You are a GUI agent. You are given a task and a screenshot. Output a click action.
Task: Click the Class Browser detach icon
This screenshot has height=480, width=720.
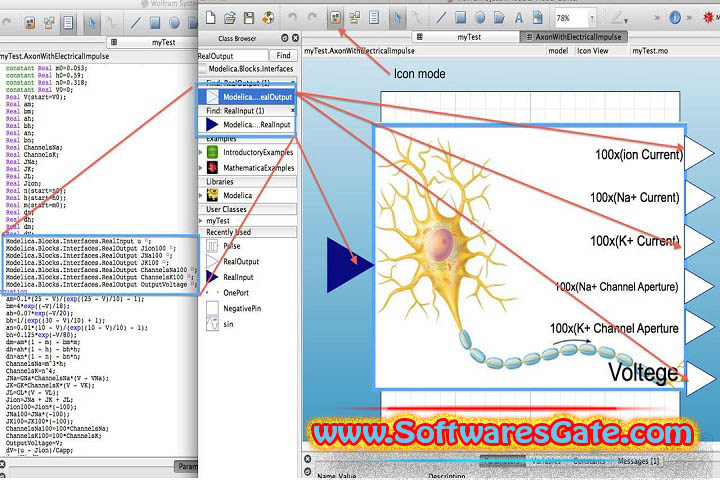(x=285, y=38)
